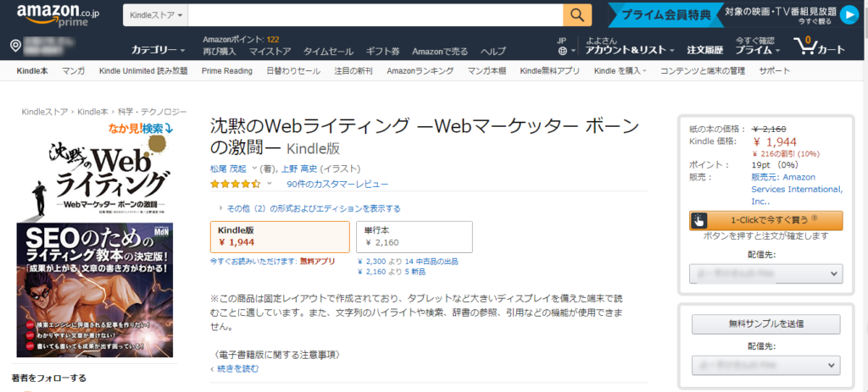The width and height of the screenshot is (868, 392).
Task: Open the 1-Click 配信先 device dropdown
Action: click(x=766, y=273)
